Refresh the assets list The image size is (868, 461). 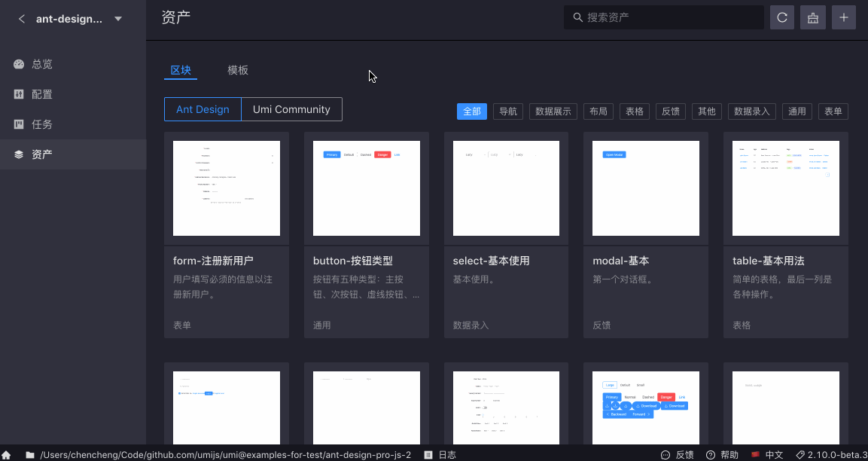click(781, 17)
